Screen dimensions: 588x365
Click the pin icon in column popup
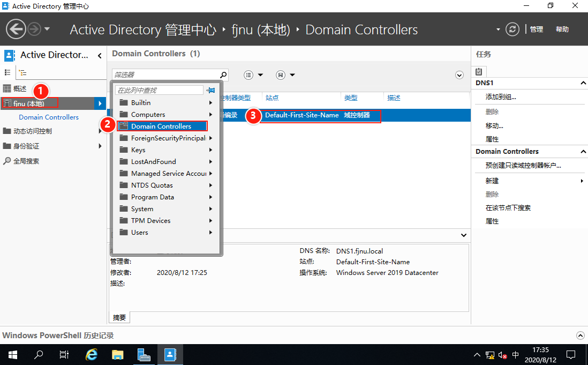tap(211, 90)
